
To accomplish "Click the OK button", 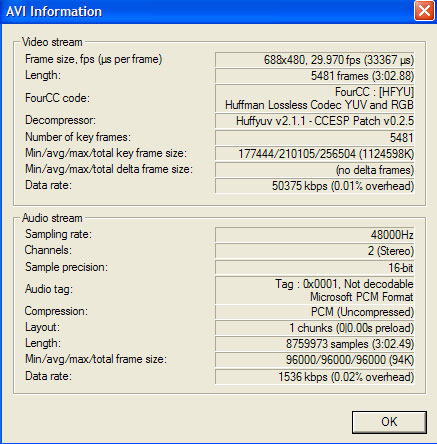I will pyautogui.click(x=389, y=422).
